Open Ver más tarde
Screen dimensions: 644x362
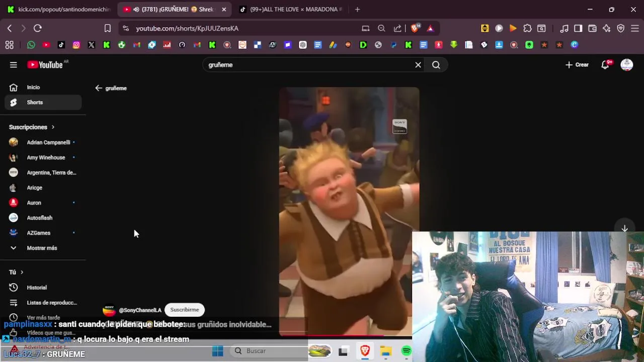coord(43,317)
